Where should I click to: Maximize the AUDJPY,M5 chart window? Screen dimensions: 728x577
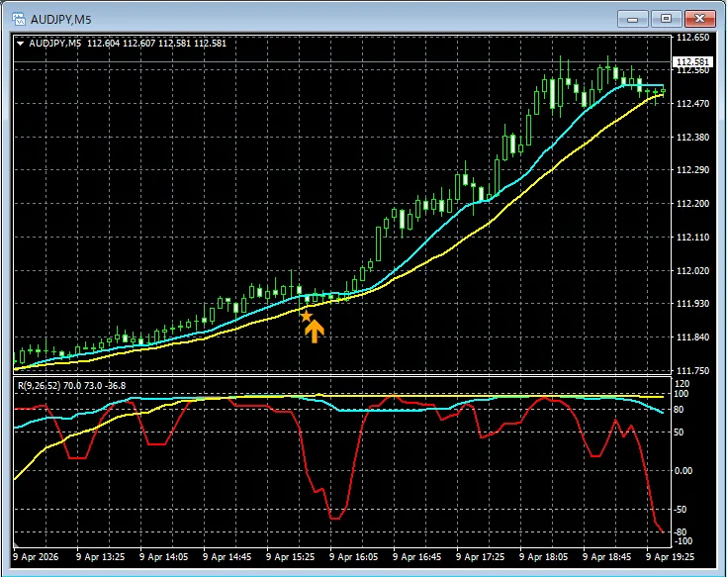tap(666, 19)
